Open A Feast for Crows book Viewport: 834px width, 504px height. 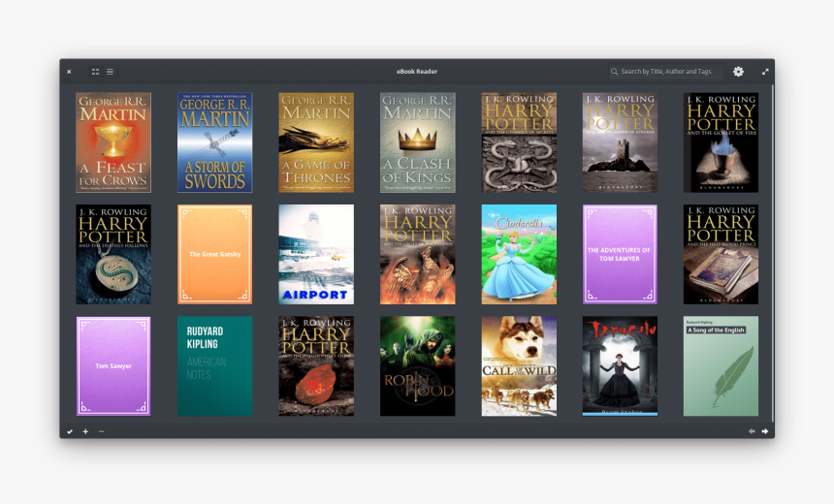point(113,142)
